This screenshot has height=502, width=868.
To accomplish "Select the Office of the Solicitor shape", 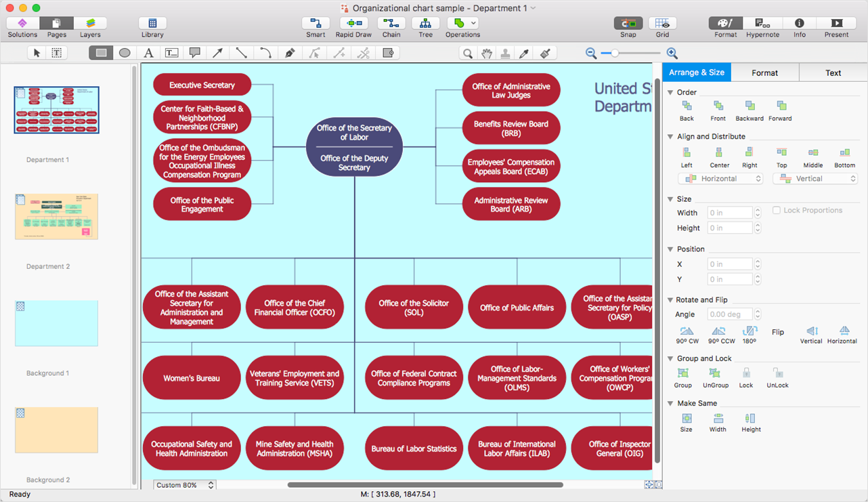I will pos(414,308).
